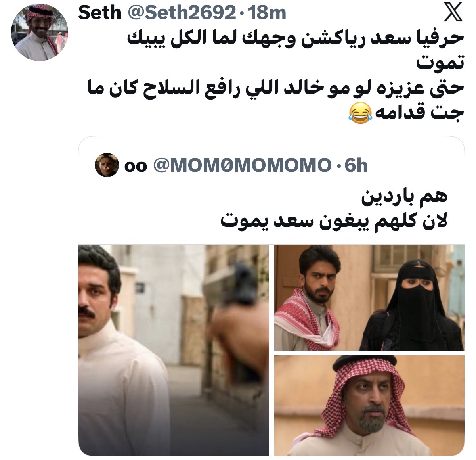Click the 6h timestamp on the quoted tweet

click(356, 165)
